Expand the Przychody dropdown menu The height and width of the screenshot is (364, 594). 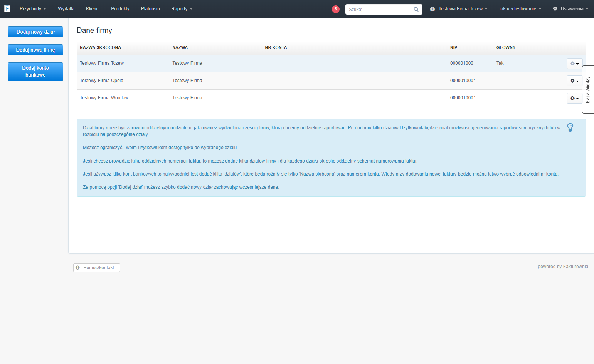click(33, 9)
